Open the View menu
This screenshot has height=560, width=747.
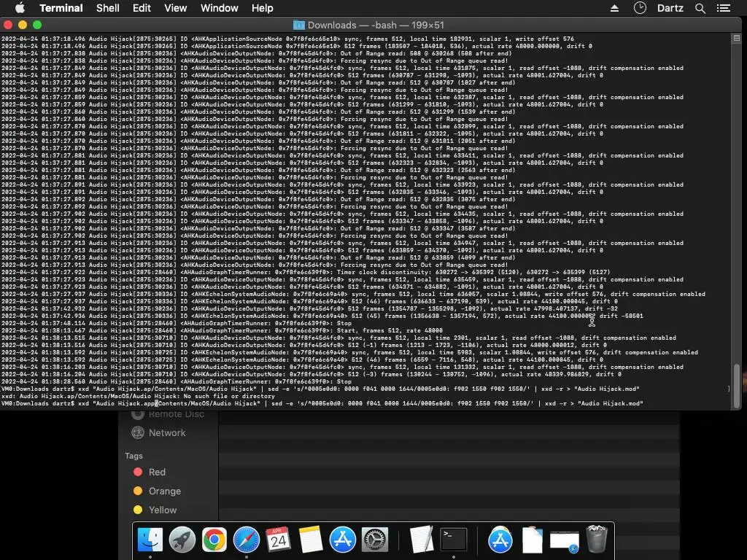pos(175,8)
